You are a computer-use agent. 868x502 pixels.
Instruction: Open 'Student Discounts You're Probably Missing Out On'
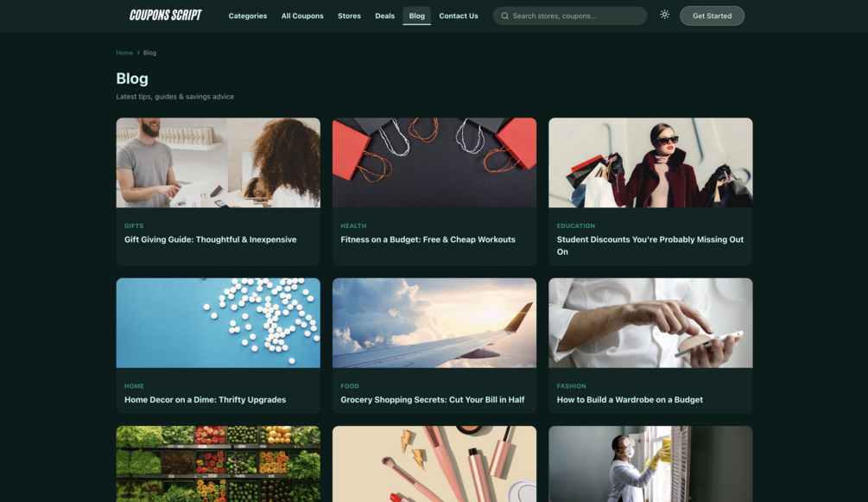click(x=649, y=245)
